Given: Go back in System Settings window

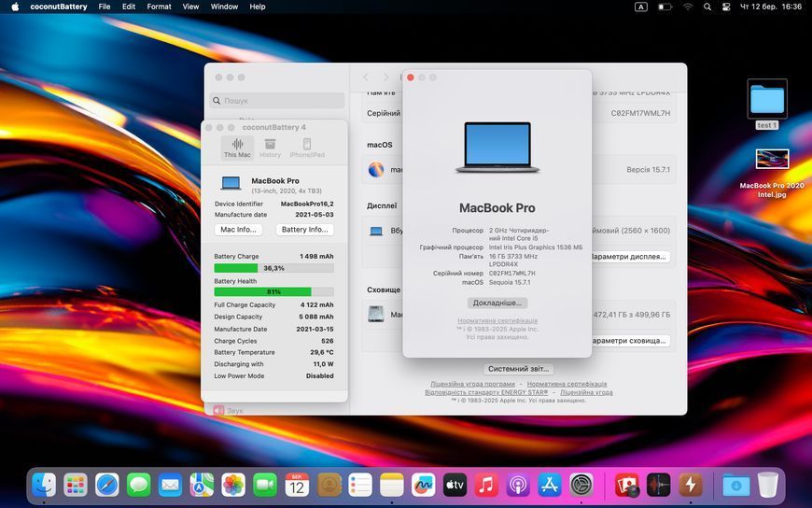Looking at the screenshot, I should tap(366, 78).
